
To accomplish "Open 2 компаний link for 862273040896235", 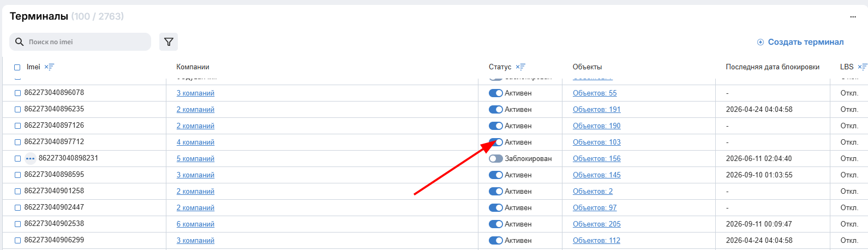I will (195, 110).
